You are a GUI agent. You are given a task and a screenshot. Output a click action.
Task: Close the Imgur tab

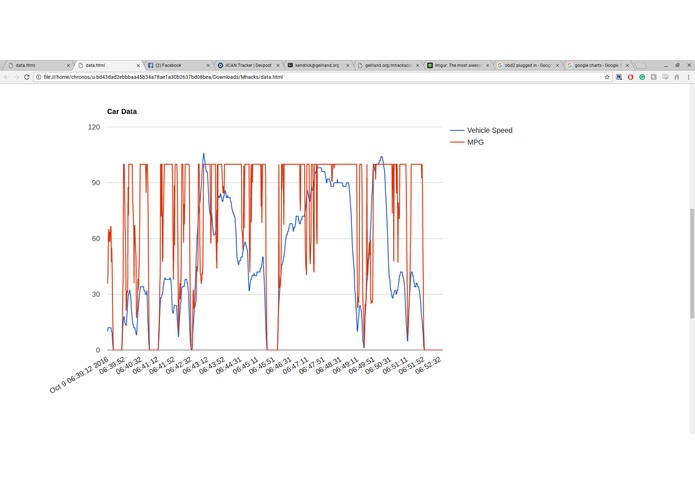pyautogui.click(x=488, y=66)
